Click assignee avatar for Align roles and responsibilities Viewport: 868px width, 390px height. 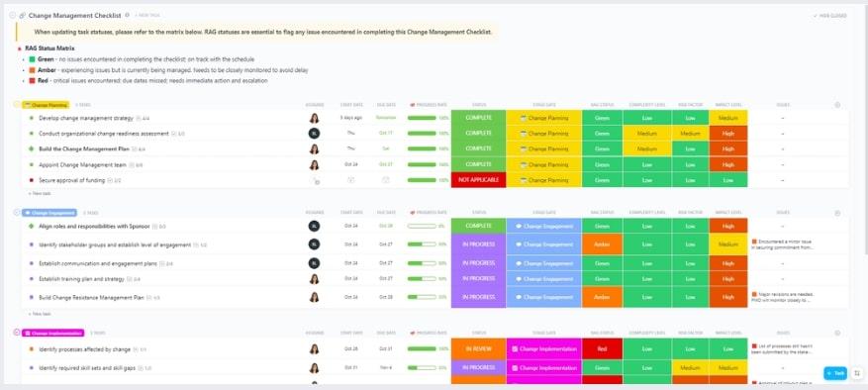[315, 226]
